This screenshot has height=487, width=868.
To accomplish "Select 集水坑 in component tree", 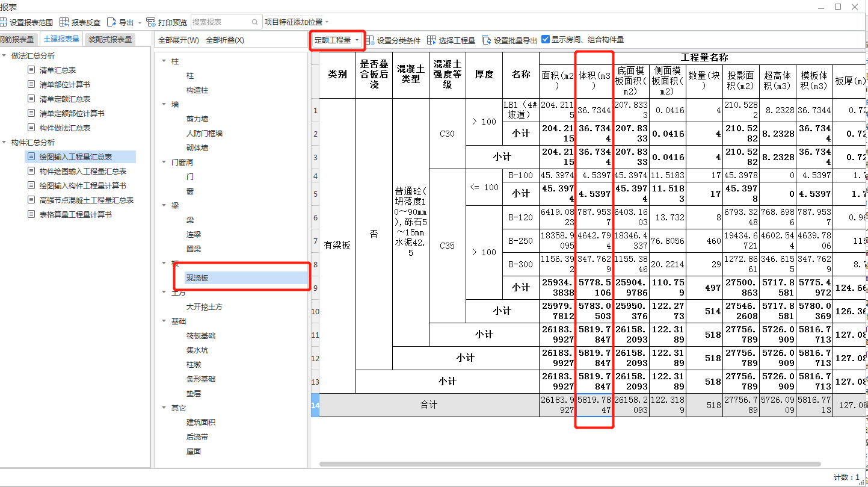I will tap(197, 350).
